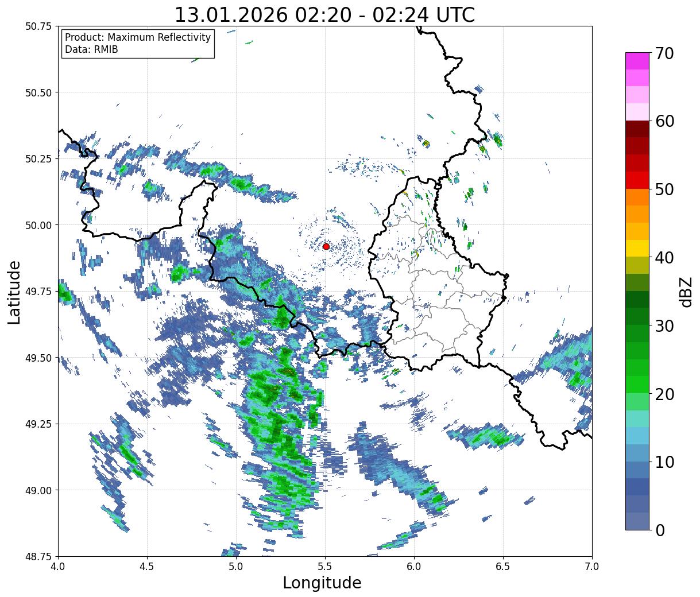700x597 pixels.
Task: Click the colorbar tick label 60
Action: [x=664, y=121]
